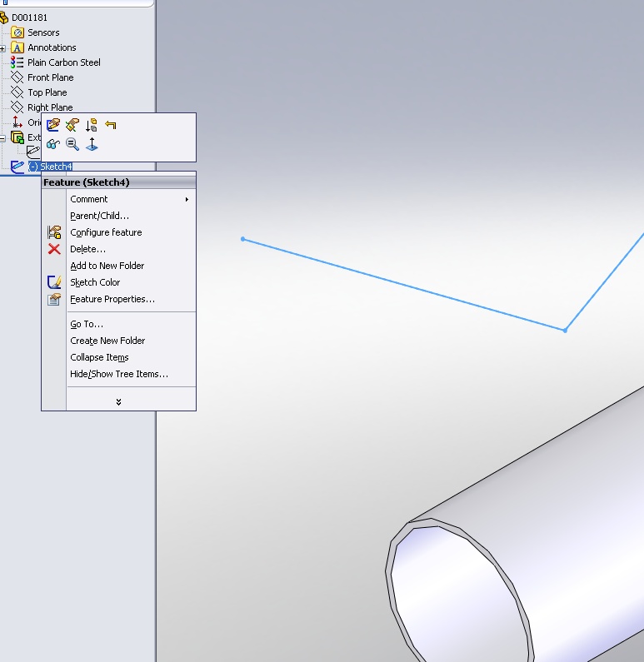Viewport: 644px width, 662px height.
Task: Select the Sensors tree item label
Action: (43, 32)
